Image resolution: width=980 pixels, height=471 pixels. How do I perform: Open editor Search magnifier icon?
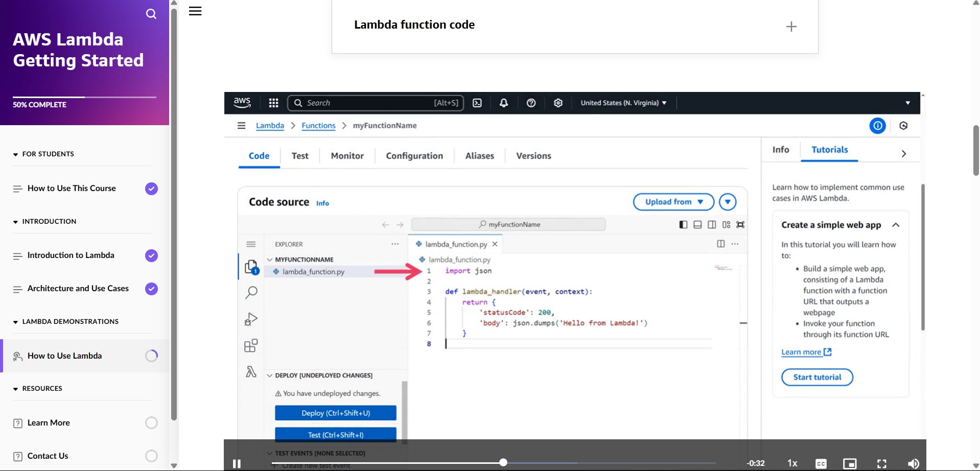251,293
